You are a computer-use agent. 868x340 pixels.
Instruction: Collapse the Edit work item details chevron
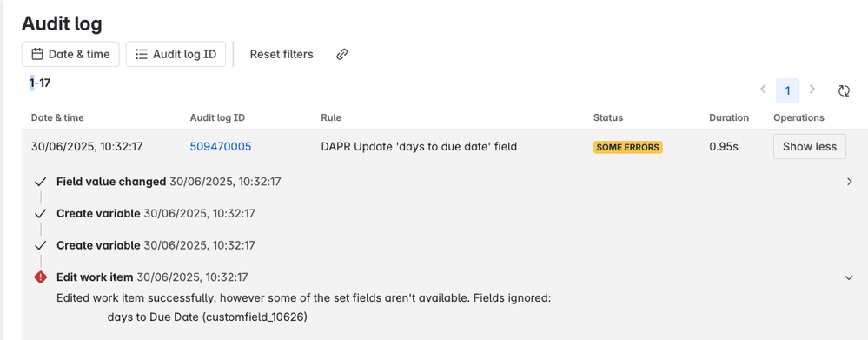[x=849, y=277]
